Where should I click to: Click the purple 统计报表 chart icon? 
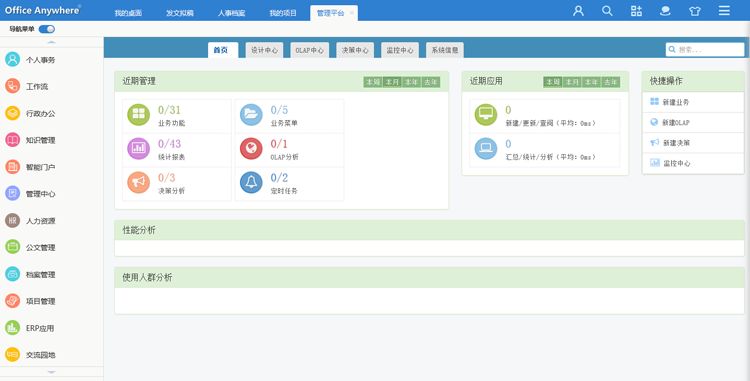pos(139,148)
